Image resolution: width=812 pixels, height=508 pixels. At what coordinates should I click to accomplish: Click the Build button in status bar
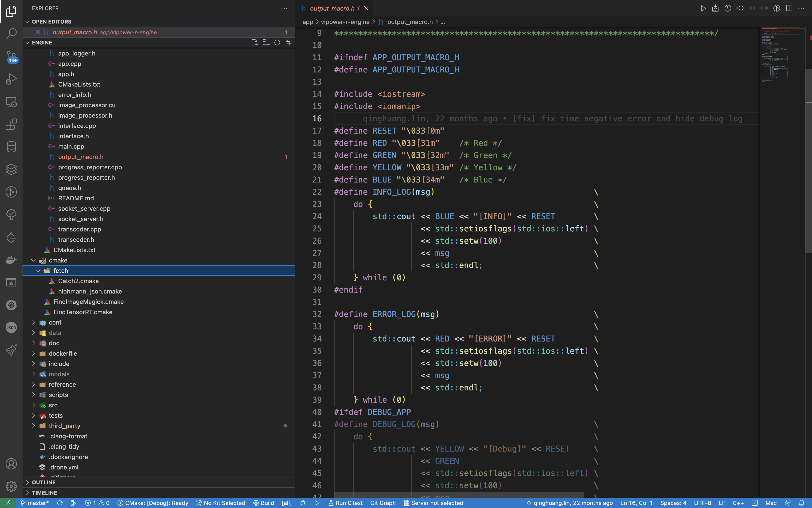pyautogui.click(x=263, y=503)
